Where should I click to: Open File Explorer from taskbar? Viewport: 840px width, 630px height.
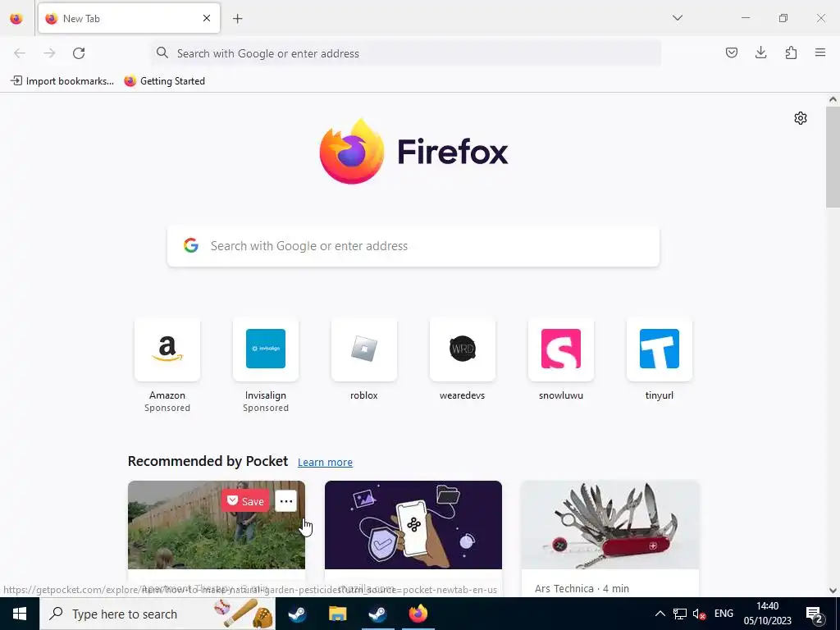tap(337, 614)
